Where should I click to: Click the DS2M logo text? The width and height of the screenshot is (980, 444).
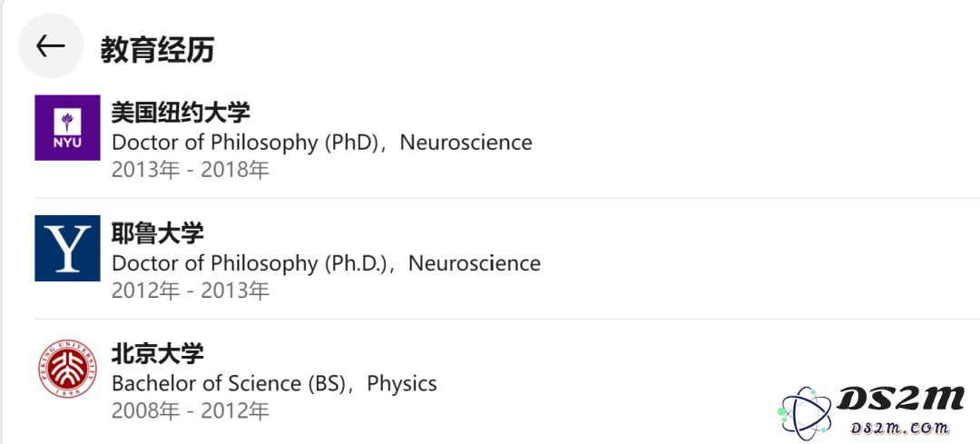(x=900, y=399)
